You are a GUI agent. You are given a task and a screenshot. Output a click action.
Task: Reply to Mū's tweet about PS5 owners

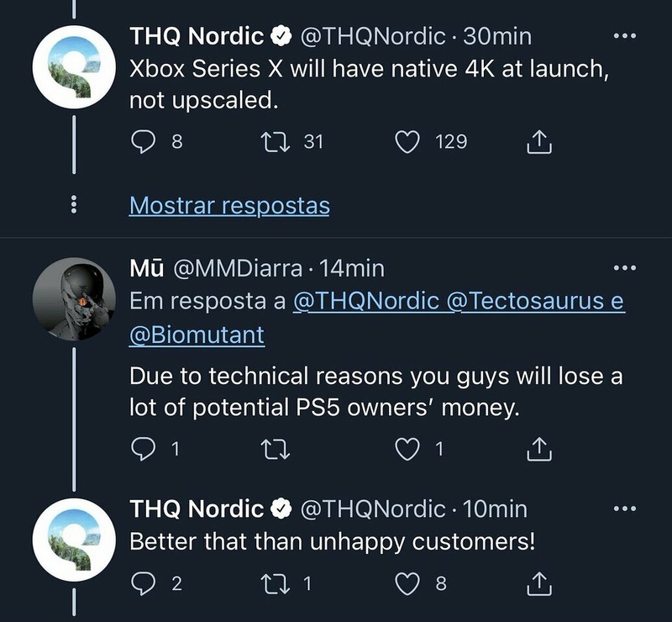(144, 450)
